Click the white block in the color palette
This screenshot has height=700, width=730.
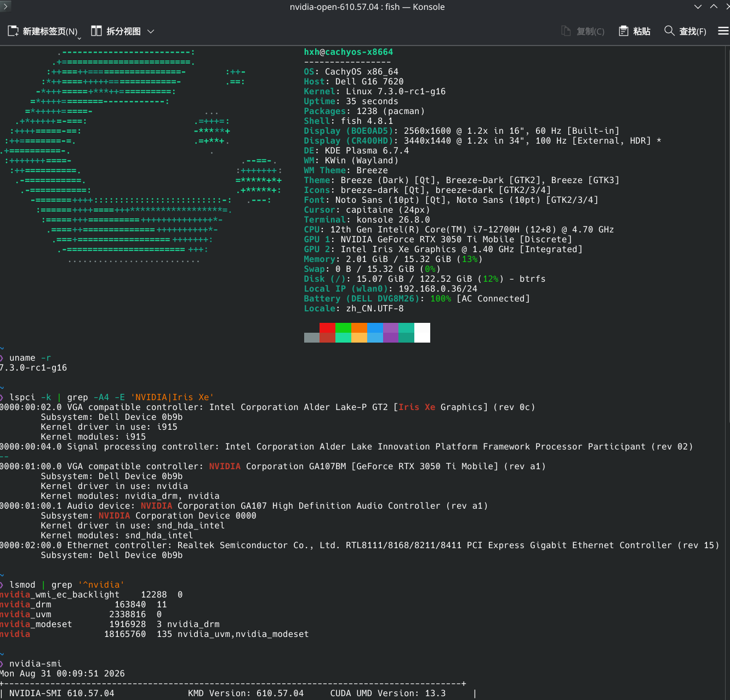tap(422, 333)
